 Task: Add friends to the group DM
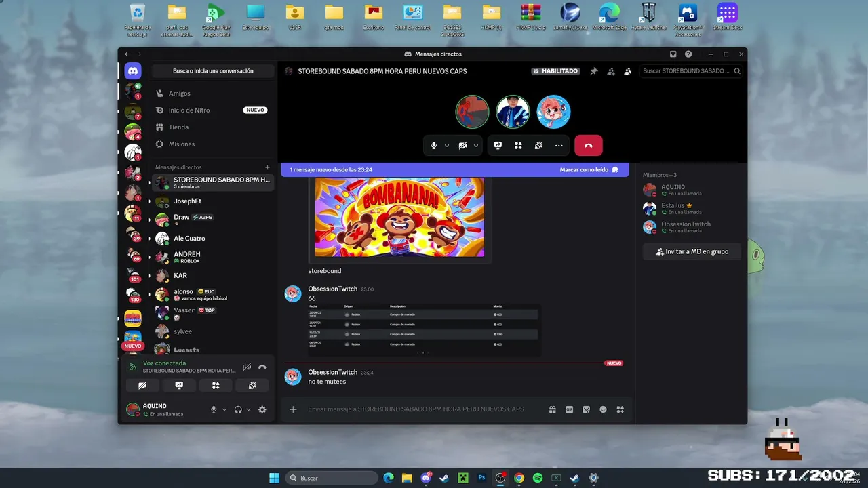click(x=611, y=71)
